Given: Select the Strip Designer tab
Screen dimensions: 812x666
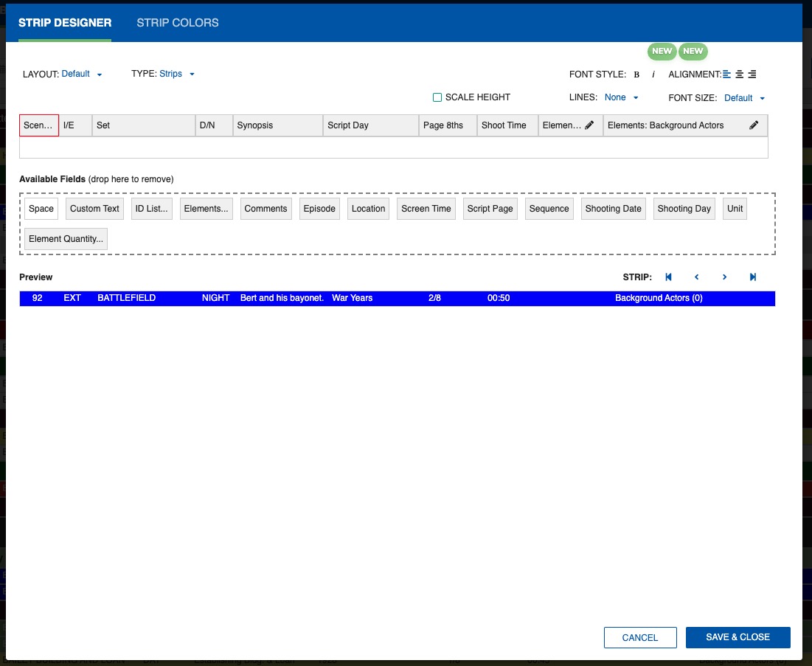Looking at the screenshot, I should [65, 23].
